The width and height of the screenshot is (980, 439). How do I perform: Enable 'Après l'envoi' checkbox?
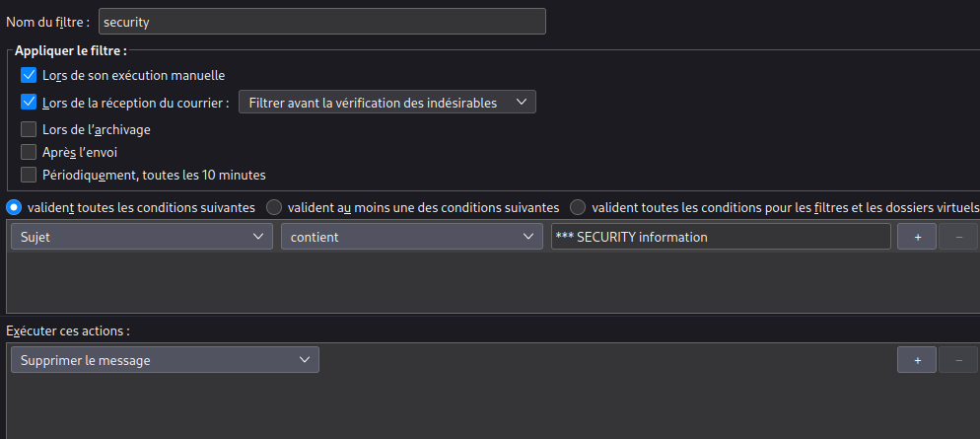point(29,152)
